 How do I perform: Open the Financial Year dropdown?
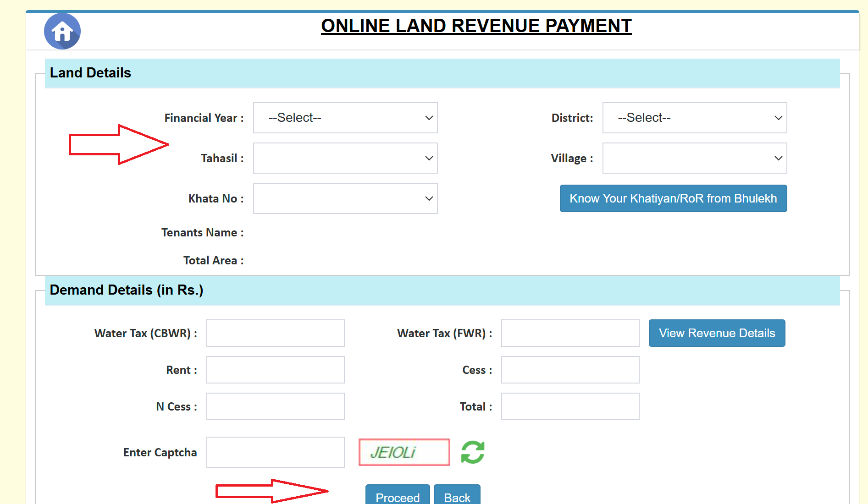pos(345,118)
